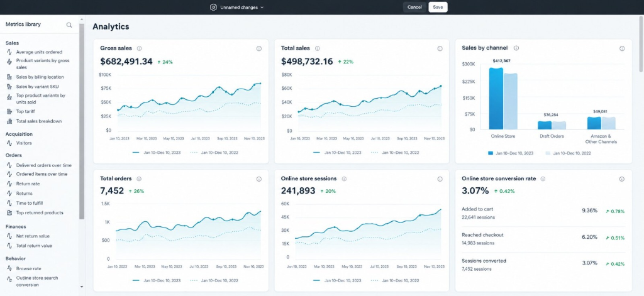Toggle Total sales 2023 legend series
The image size is (644, 296).
click(337, 152)
